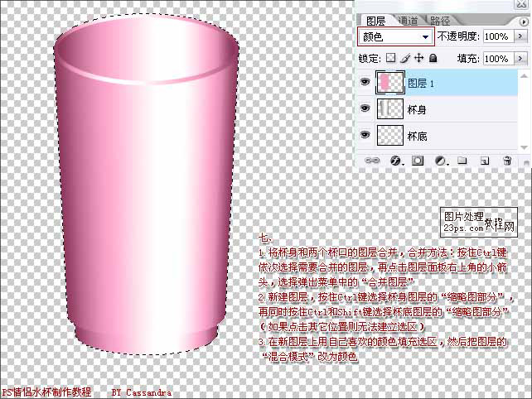Click the 杯底 layer thumbnail
This screenshot has width=532, height=399.
point(390,136)
